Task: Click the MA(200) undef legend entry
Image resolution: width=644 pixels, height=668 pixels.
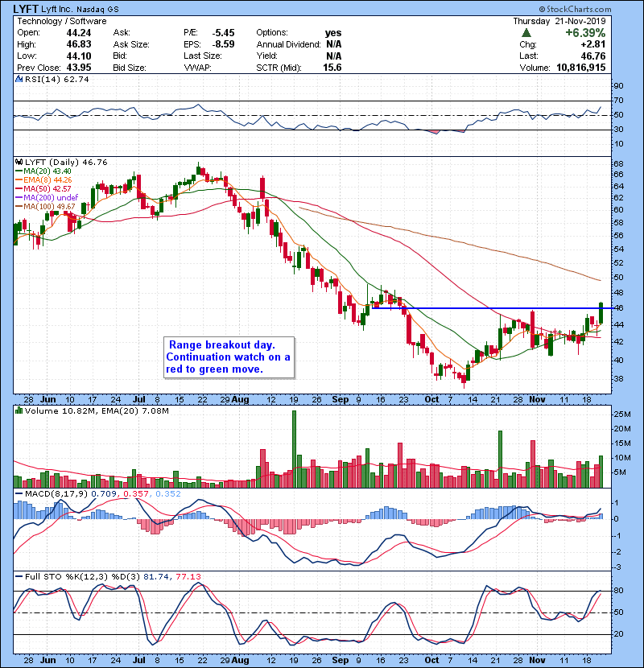Action: coord(47,198)
